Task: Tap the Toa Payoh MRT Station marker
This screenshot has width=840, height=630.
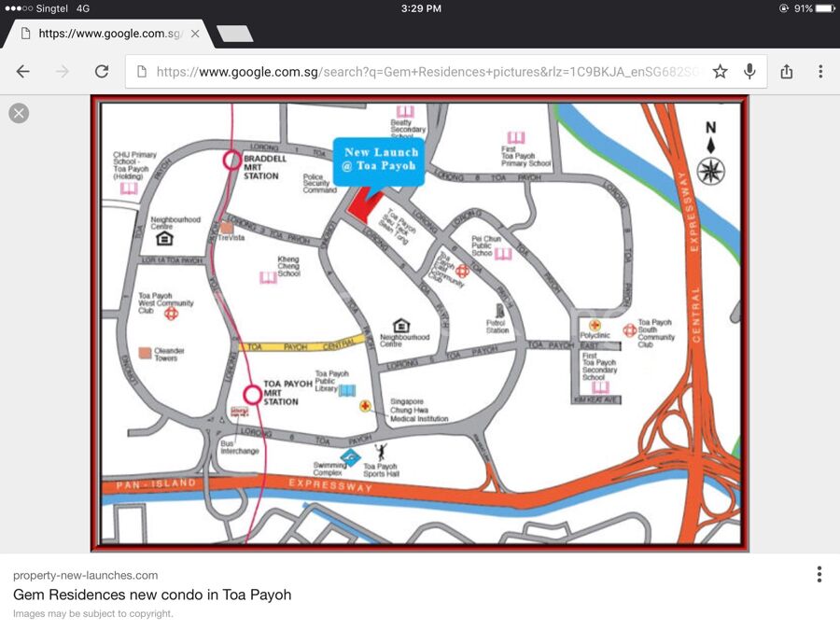Action: [252, 394]
